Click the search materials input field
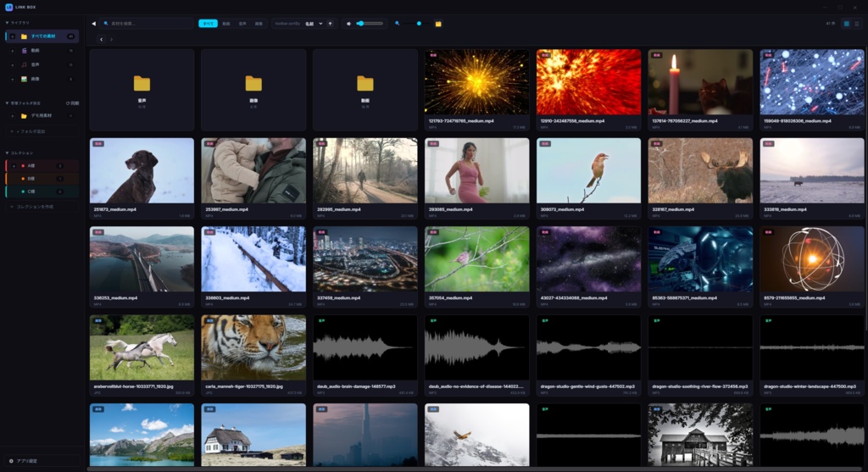The height and width of the screenshot is (472, 868). 147,24
